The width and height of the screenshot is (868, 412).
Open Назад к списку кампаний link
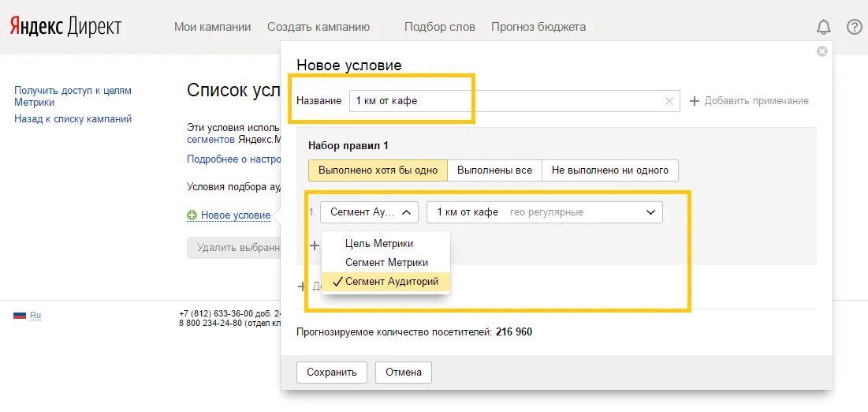73,118
